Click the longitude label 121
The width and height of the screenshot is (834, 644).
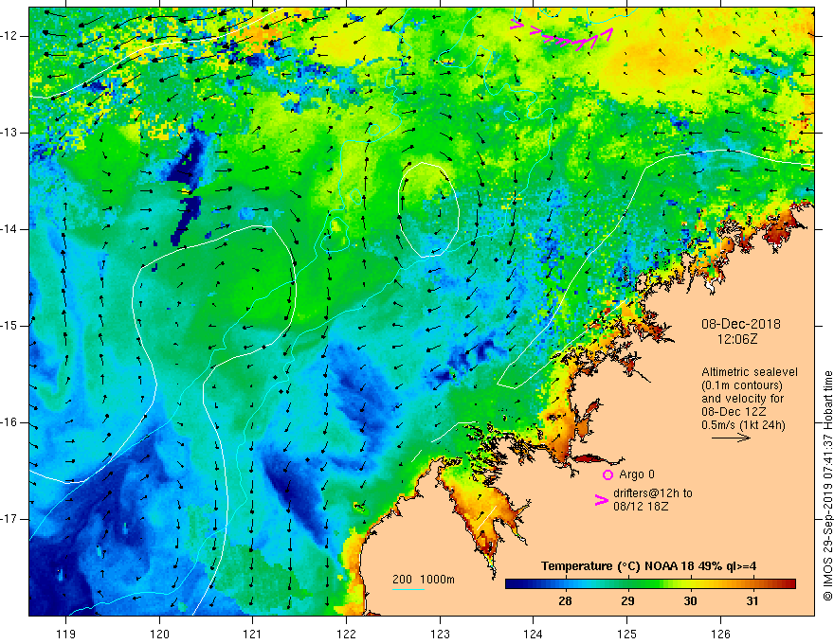[253, 634]
